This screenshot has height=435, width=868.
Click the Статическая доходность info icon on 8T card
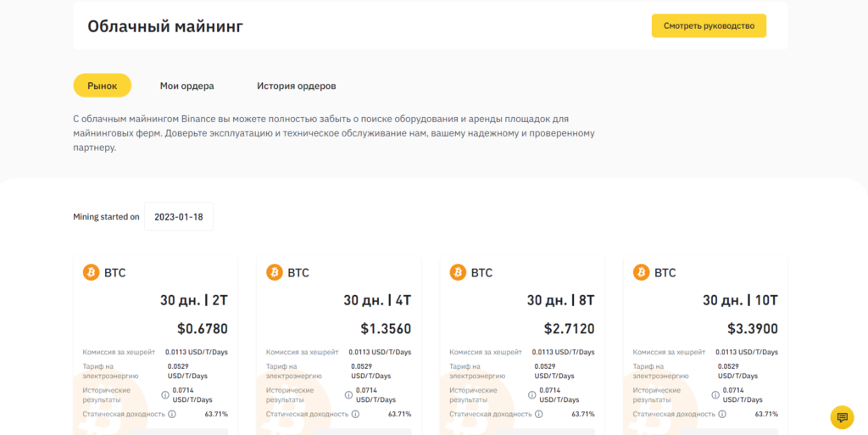pyautogui.click(x=539, y=414)
